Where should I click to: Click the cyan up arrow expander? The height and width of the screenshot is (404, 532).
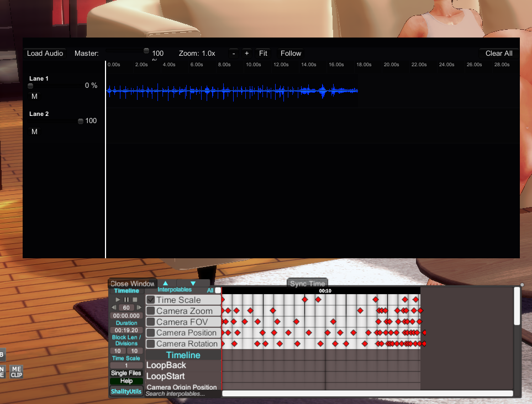pos(165,284)
